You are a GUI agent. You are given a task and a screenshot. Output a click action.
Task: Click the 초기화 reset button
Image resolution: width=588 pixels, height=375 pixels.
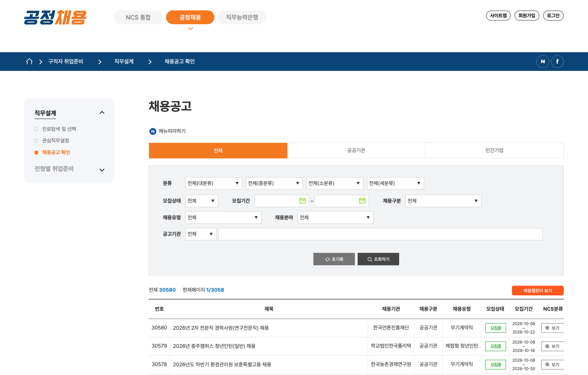(334, 259)
